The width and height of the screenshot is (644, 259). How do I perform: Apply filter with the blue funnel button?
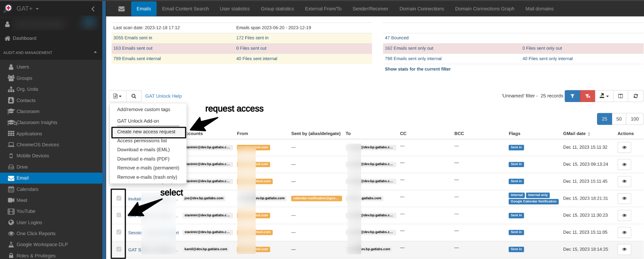572,96
